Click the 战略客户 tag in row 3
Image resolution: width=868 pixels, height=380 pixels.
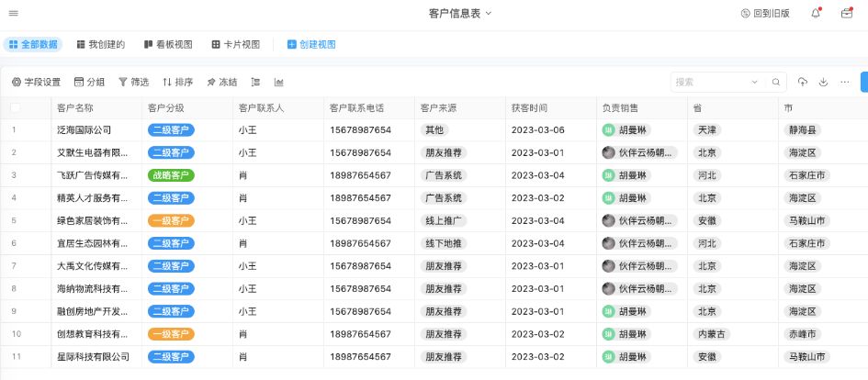(x=171, y=175)
